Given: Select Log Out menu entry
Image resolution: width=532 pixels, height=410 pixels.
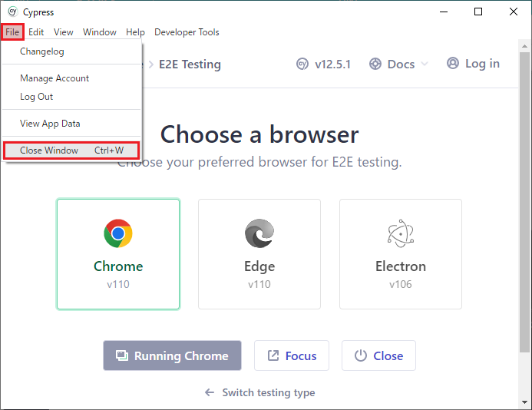Looking at the screenshot, I should pos(71,97).
